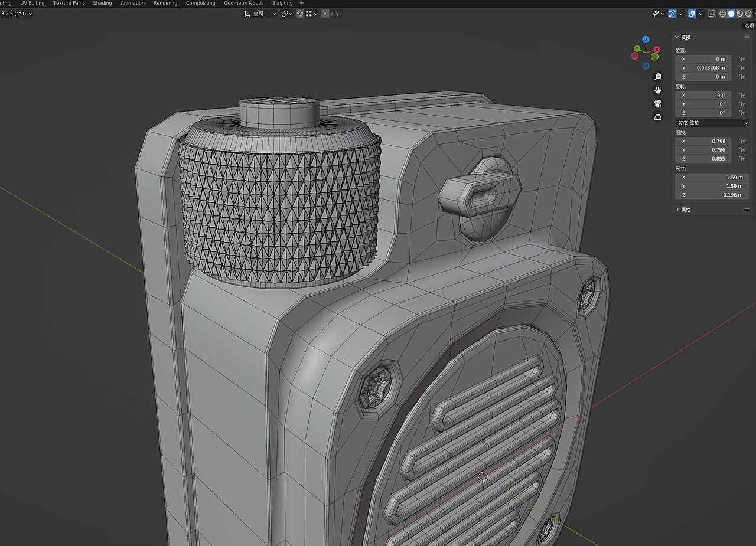Select solid viewport shading
Image resolution: width=756 pixels, height=546 pixels.
731,14
